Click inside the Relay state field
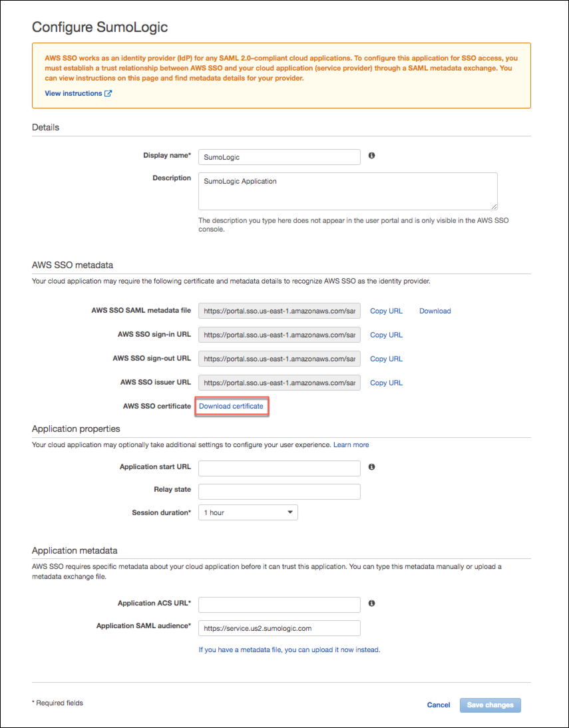The height and width of the screenshot is (728, 569). 279,491
